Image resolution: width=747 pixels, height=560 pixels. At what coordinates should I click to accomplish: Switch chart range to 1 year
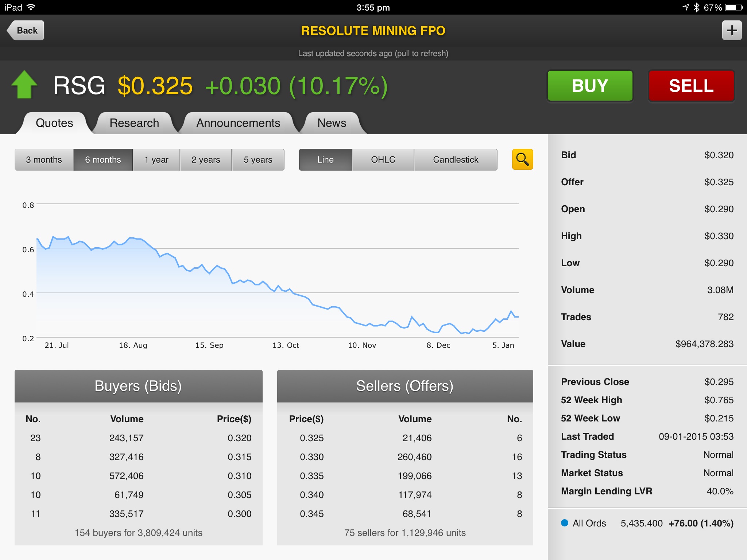(156, 160)
